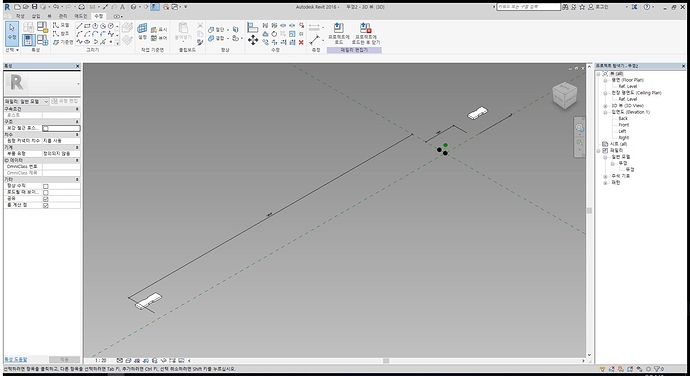690x376 pixels.
Task: Click the horizontal scrollbar thumb below viewport
Action: tap(386, 361)
